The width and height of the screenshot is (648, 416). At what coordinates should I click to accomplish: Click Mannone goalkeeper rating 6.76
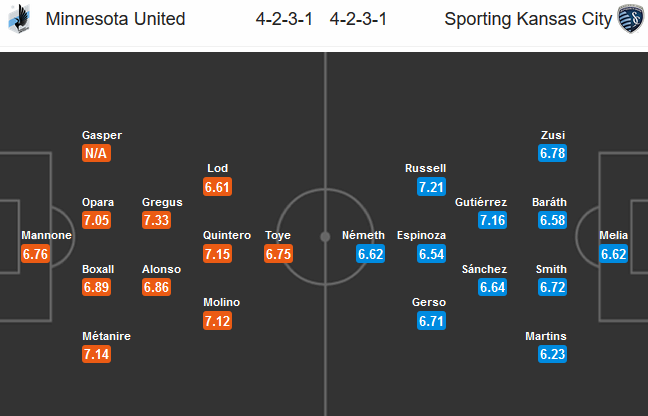(36, 254)
